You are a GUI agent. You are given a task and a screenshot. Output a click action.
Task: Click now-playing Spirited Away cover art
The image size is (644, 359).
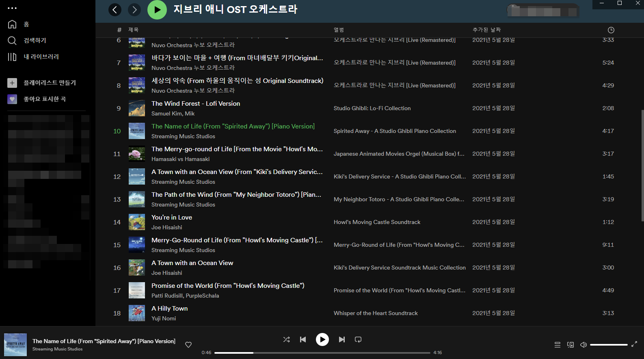[x=15, y=345]
